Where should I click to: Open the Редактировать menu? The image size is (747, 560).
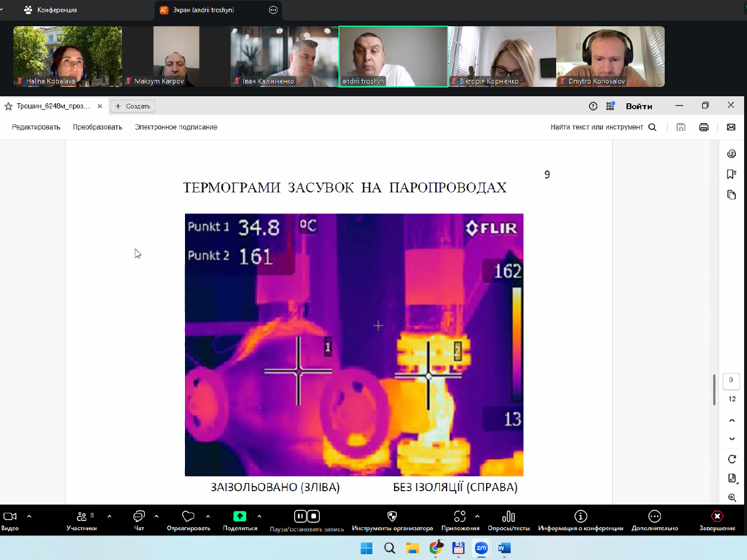[x=36, y=127]
